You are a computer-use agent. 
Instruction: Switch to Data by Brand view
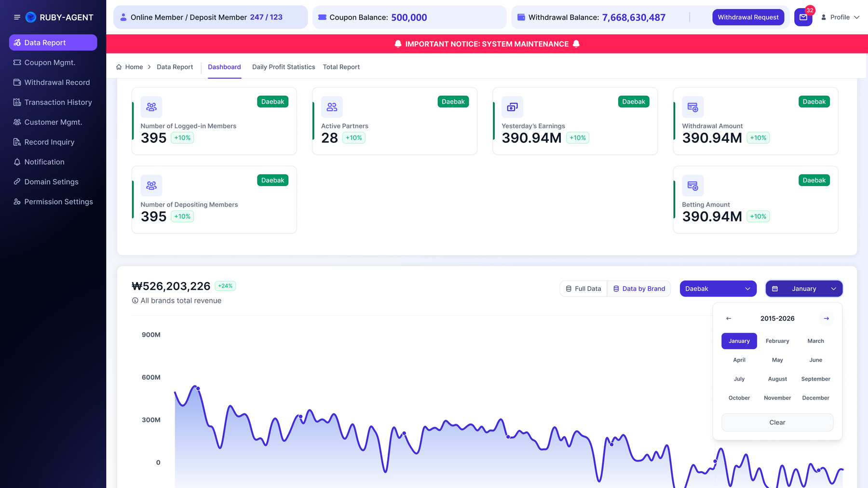click(x=639, y=289)
